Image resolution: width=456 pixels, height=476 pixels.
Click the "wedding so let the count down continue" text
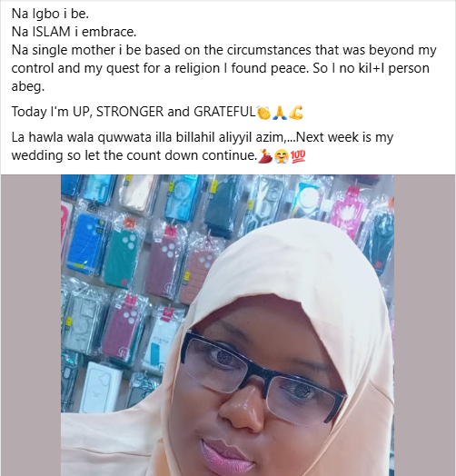tap(134, 155)
